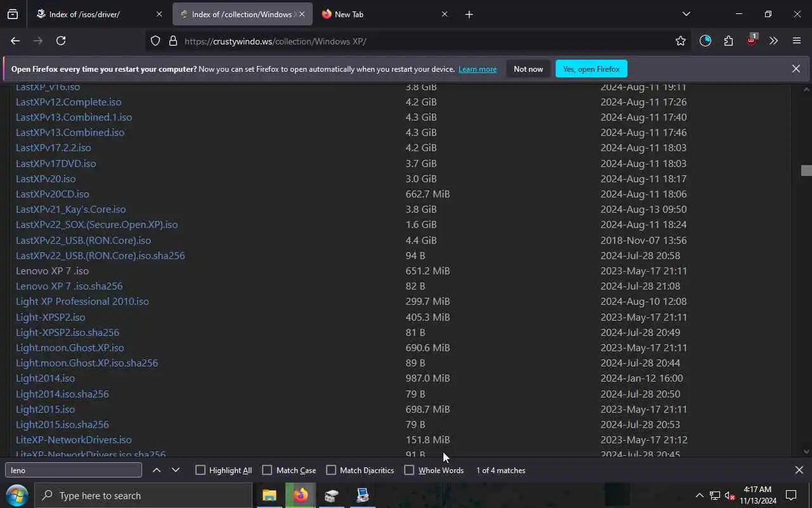Show more tools via overflow chevrons
Screen dimensions: 812x508
(773, 41)
